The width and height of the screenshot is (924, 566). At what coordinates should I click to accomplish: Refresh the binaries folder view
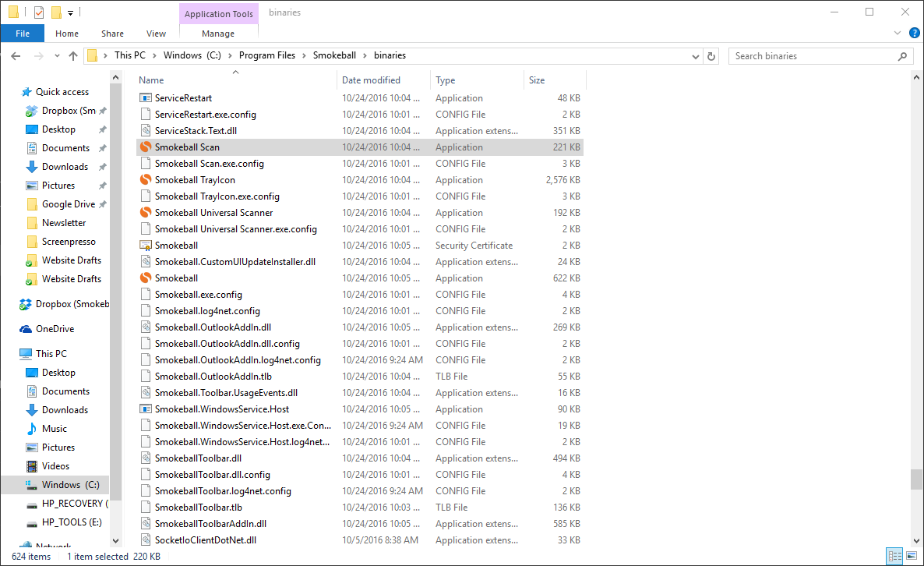pyautogui.click(x=711, y=56)
